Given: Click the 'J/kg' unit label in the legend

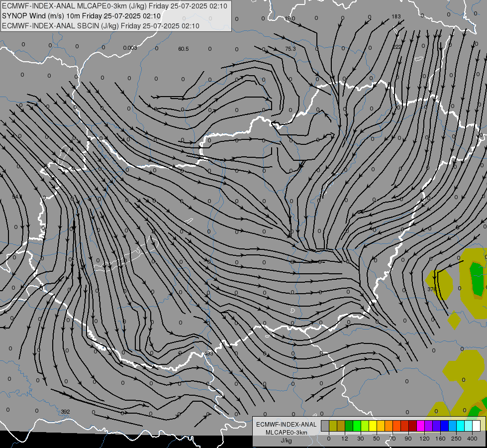Looking at the screenshot, I should click(x=286, y=441).
